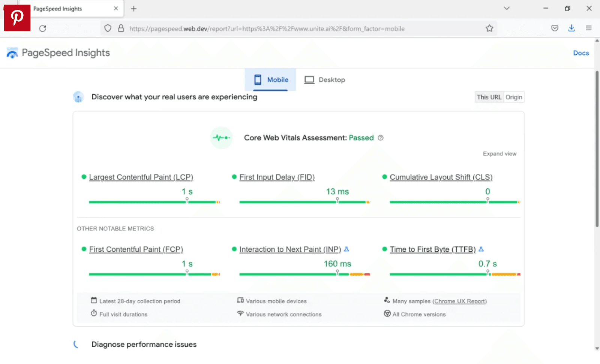Click the Core Web Vitals pulse icon
Image resolution: width=600 pixels, height=364 pixels.
pos(221,138)
